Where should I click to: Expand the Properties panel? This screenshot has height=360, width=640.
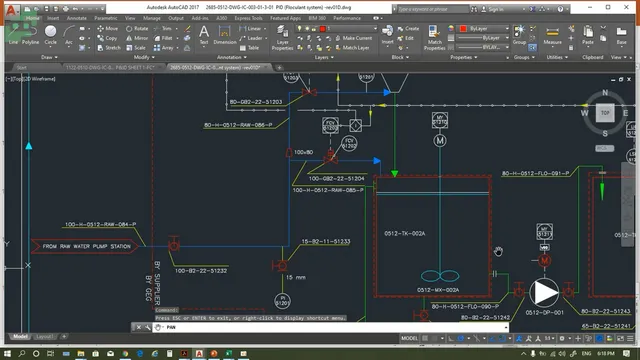pyautogui.click(x=463, y=57)
